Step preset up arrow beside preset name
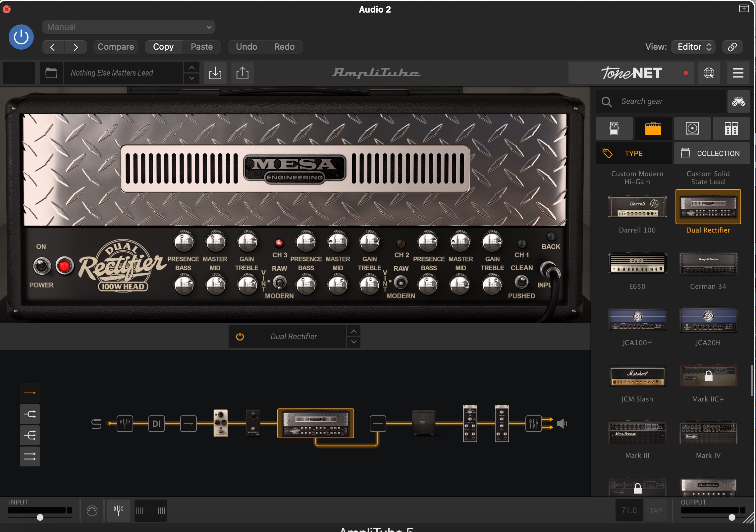Image resolution: width=756 pixels, height=532 pixels. [191, 68]
